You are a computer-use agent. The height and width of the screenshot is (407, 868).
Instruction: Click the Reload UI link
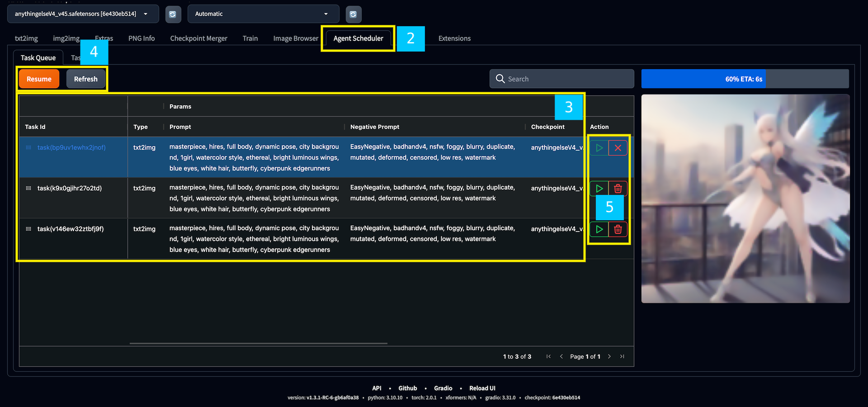(482, 388)
